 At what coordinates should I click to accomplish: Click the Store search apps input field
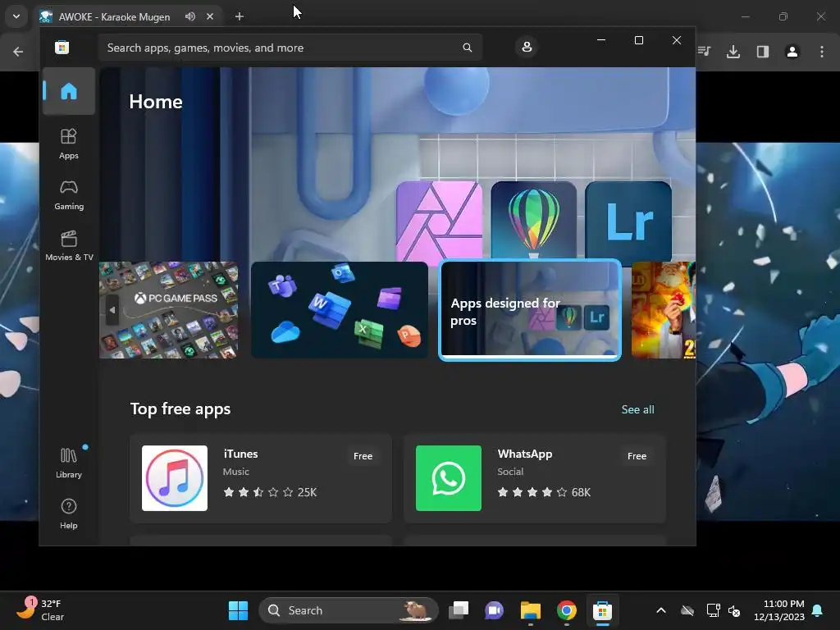tap(290, 48)
